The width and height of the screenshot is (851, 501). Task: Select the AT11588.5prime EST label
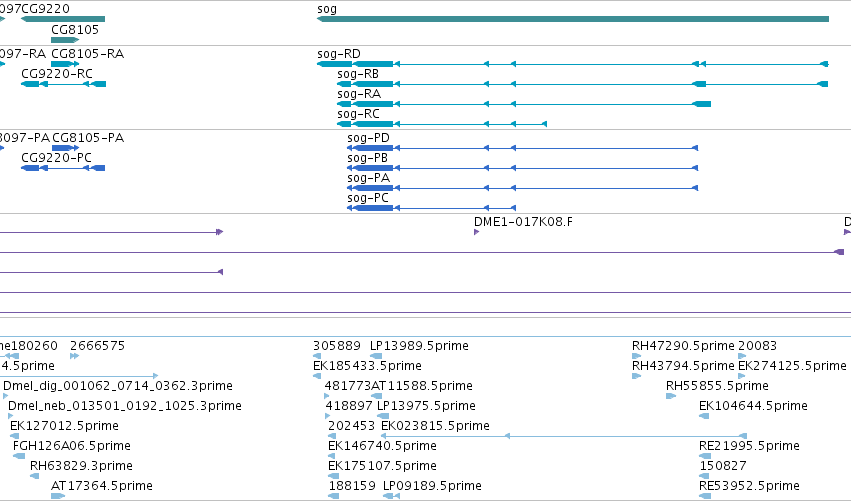click(x=422, y=386)
